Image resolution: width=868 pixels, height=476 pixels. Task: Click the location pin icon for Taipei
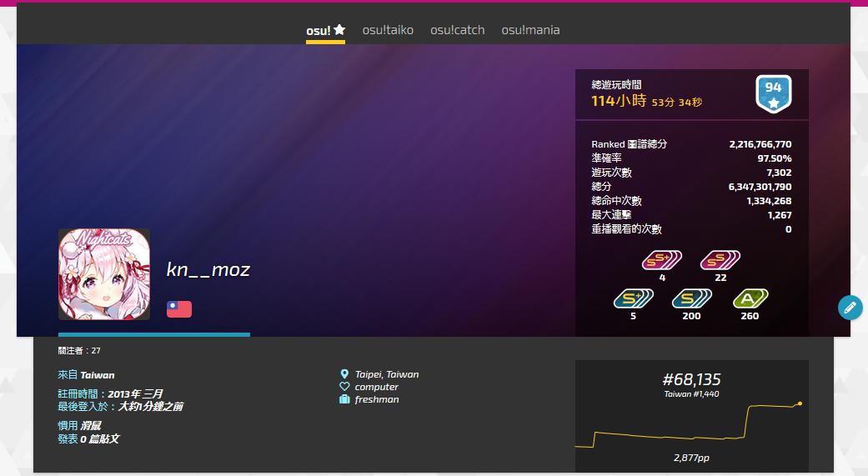(344, 374)
